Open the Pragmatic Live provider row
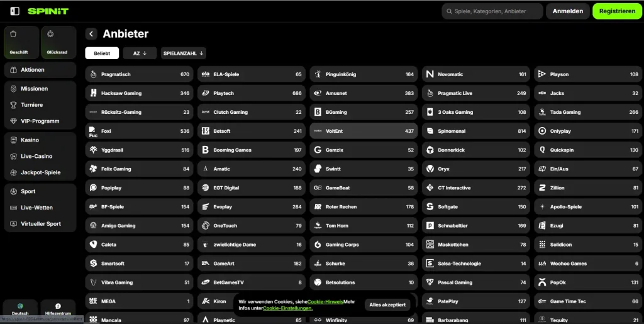The width and height of the screenshot is (644, 324). pos(475,93)
